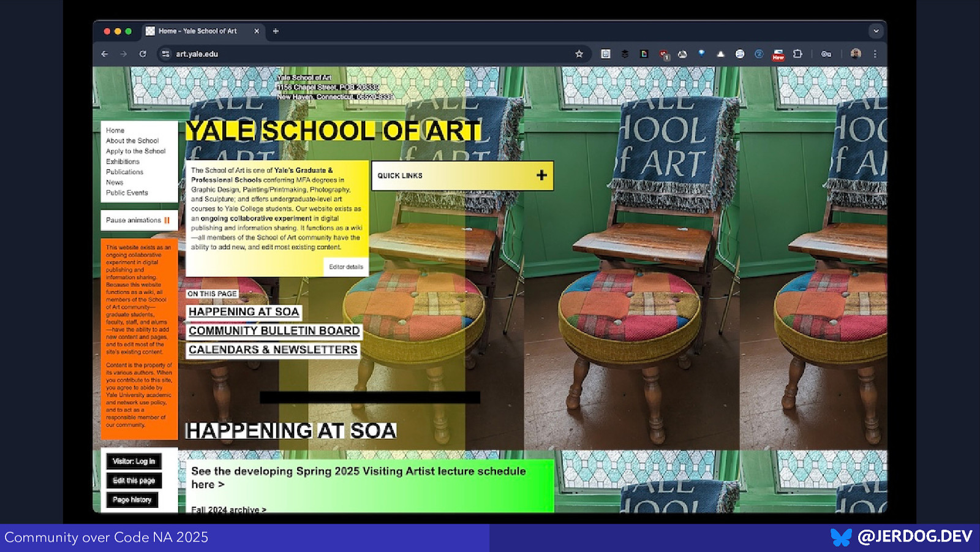This screenshot has height=552, width=980.
Task: Reload the art.yale.edu page
Action: click(143, 54)
